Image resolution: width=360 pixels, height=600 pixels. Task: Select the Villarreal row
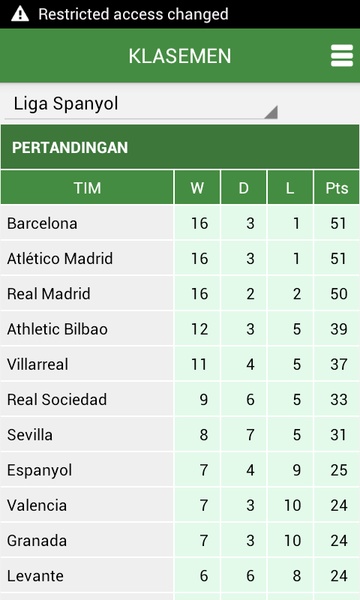(x=180, y=364)
